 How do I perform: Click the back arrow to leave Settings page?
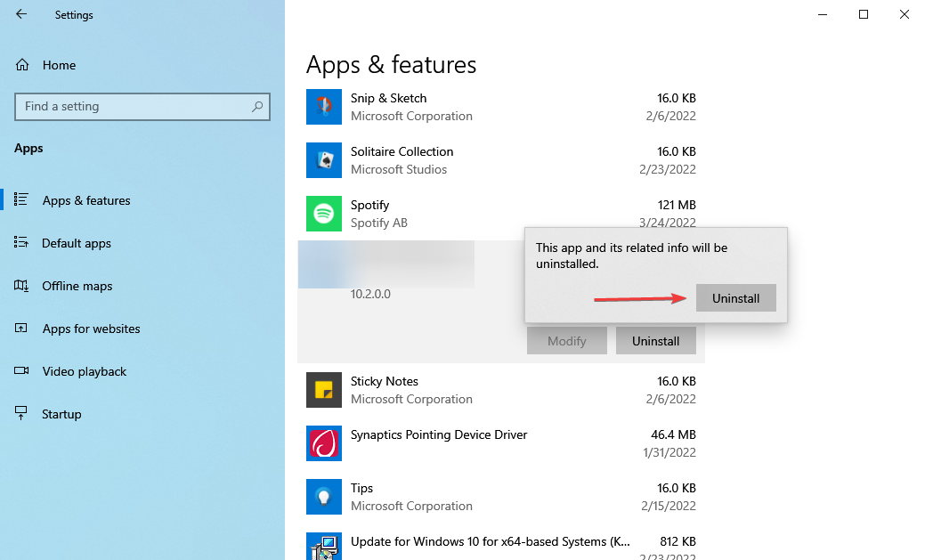(20, 14)
